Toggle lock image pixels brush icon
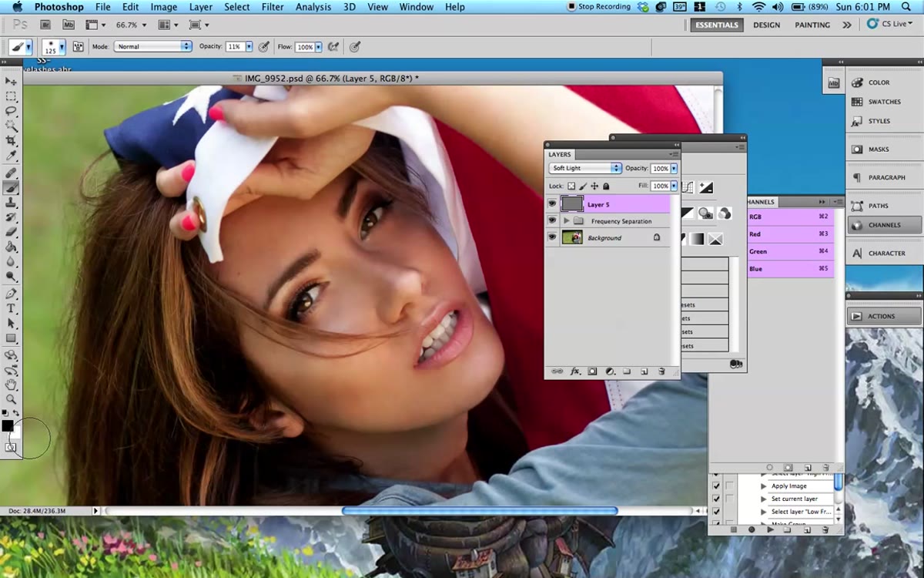Image resolution: width=924 pixels, height=578 pixels. click(583, 186)
